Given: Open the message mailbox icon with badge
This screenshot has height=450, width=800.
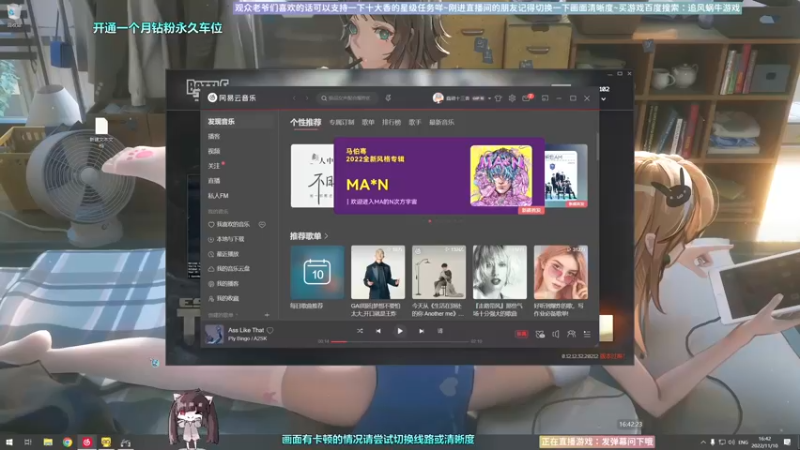Looking at the screenshot, I should tap(527, 98).
